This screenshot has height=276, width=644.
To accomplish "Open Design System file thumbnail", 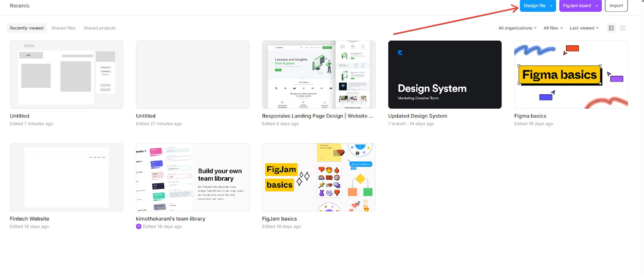I will click(x=445, y=74).
